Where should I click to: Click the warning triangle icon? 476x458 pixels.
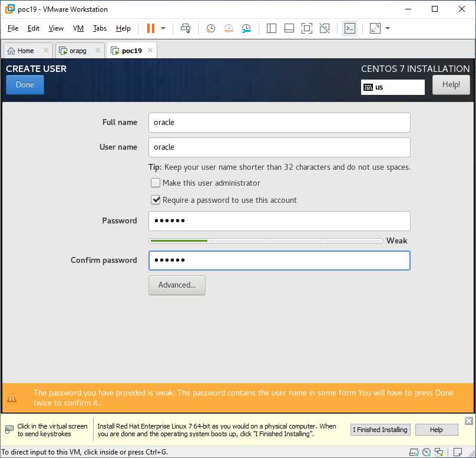pyautogui.click(x=12, y=398)
